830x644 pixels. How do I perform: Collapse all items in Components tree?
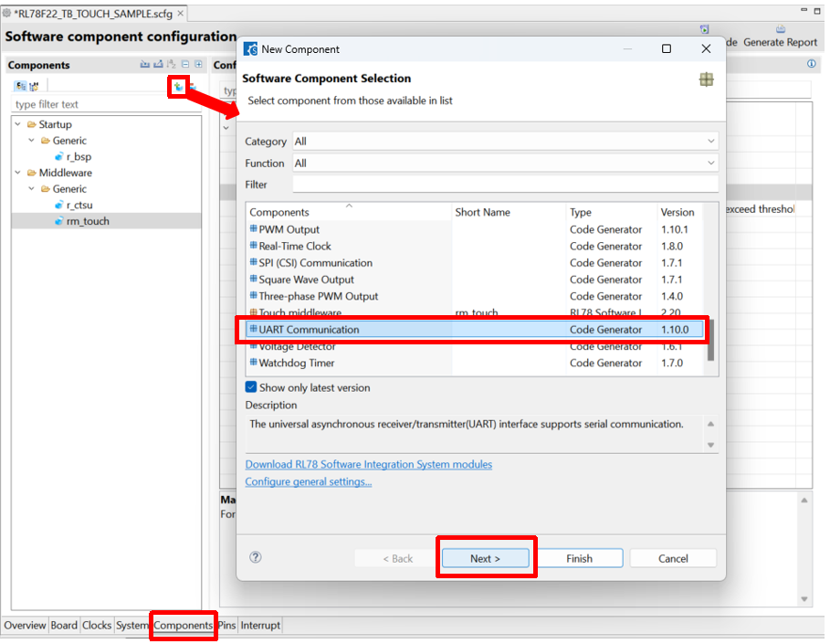[x=185, y=65]
